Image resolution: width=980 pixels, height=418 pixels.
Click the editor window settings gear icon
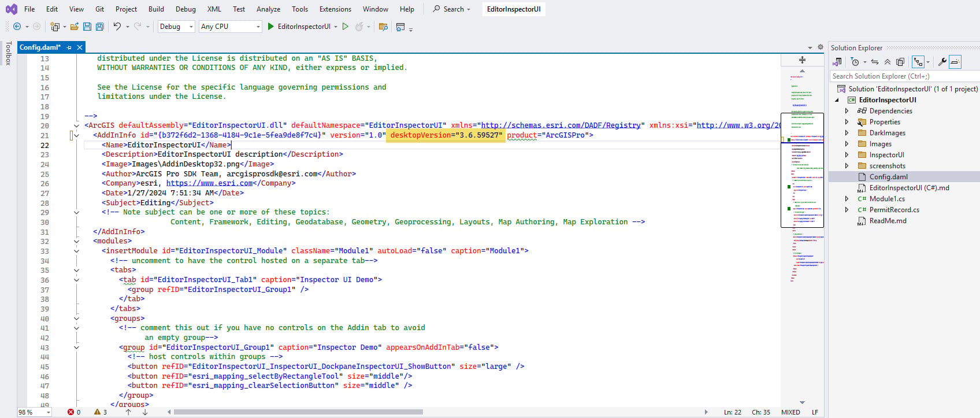(x=820, y=47)
